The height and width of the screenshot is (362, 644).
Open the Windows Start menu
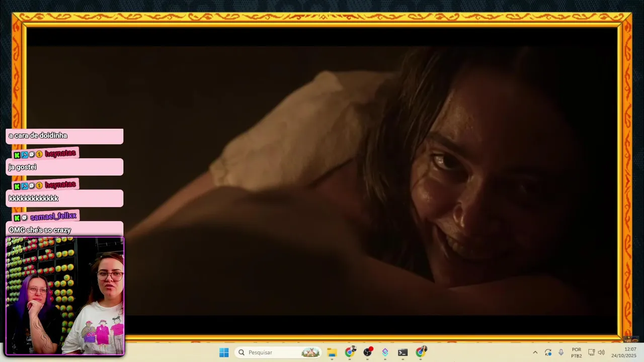click(x=224, y=352)
